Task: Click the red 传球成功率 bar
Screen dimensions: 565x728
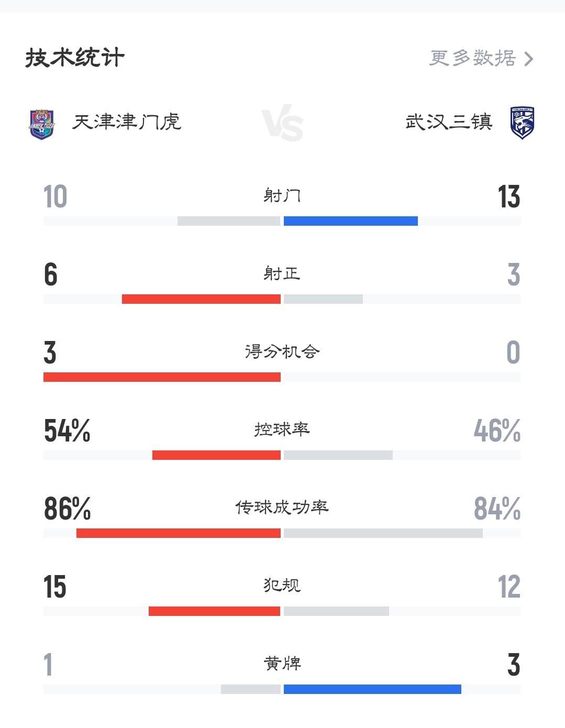Action: [x=178, y=533]
